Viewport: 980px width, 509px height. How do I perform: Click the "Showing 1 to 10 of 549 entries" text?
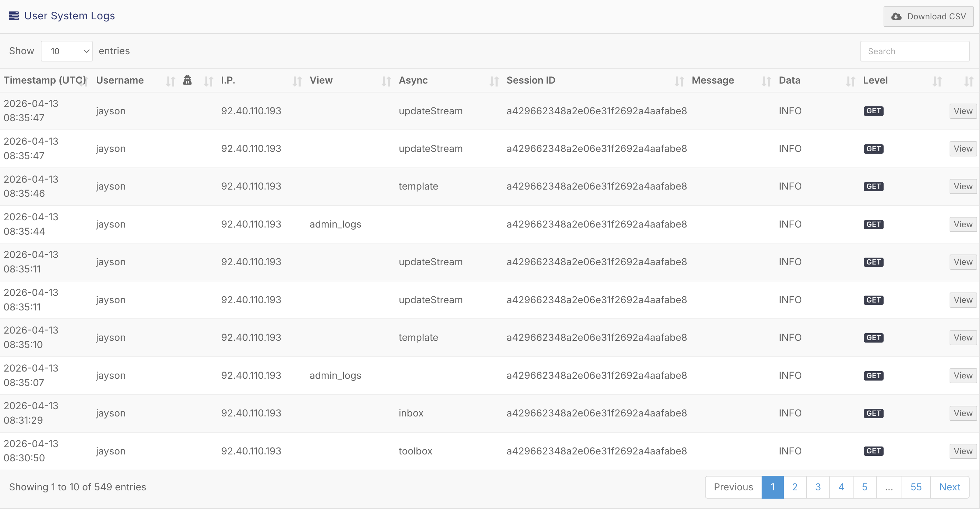pos(78,487)
